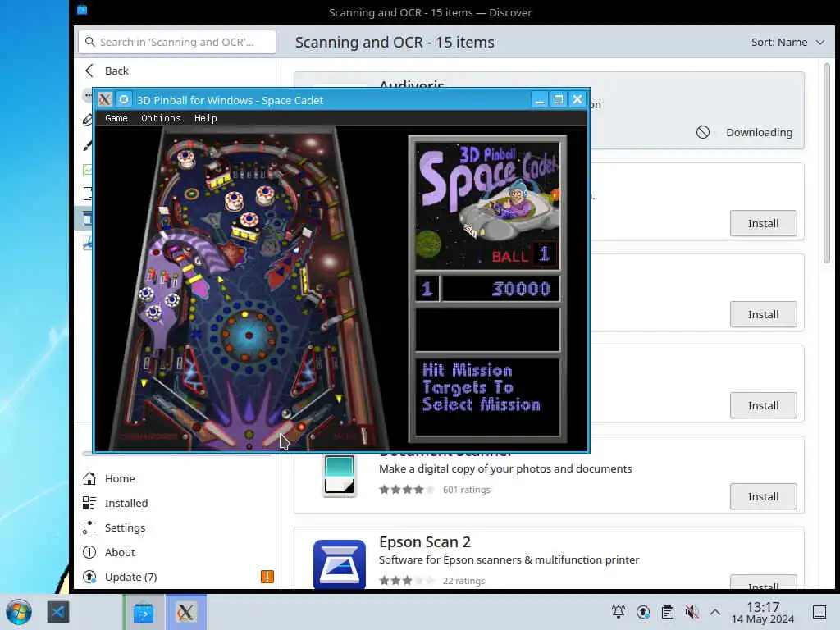Screen dimensions: 840x630
Task: Open the Game menu in 3D Pinball
Action: (116, 118)
